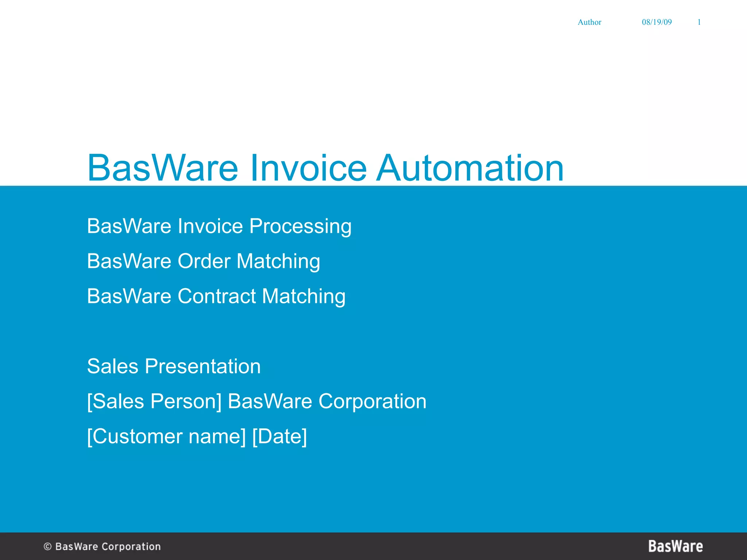
Task: Click BasWare Corporation copyright footer text
Action: [x=108, y=547]
